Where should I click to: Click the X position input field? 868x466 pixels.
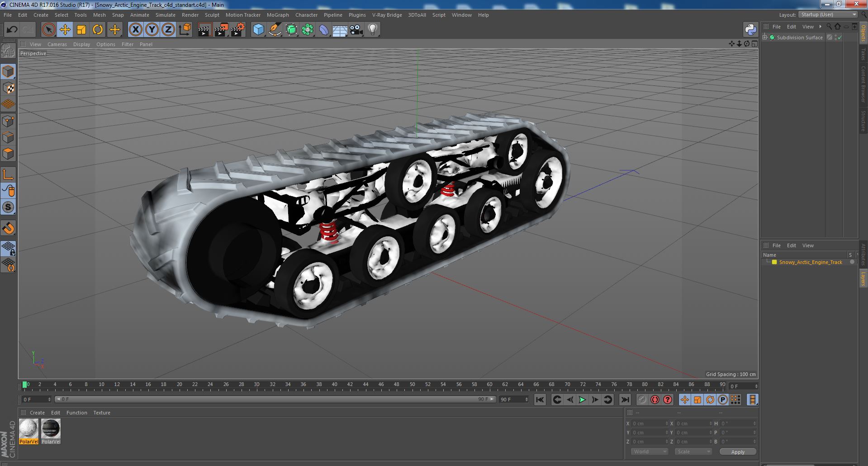(649, 424)
